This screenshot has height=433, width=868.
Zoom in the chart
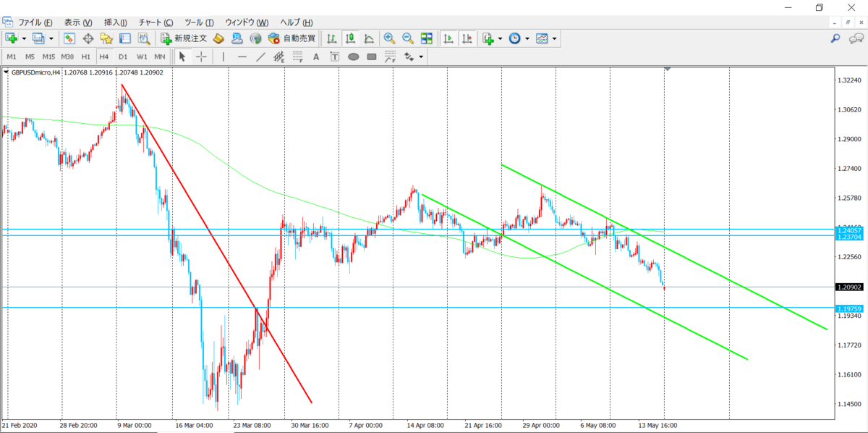click(x=389, y=38)
